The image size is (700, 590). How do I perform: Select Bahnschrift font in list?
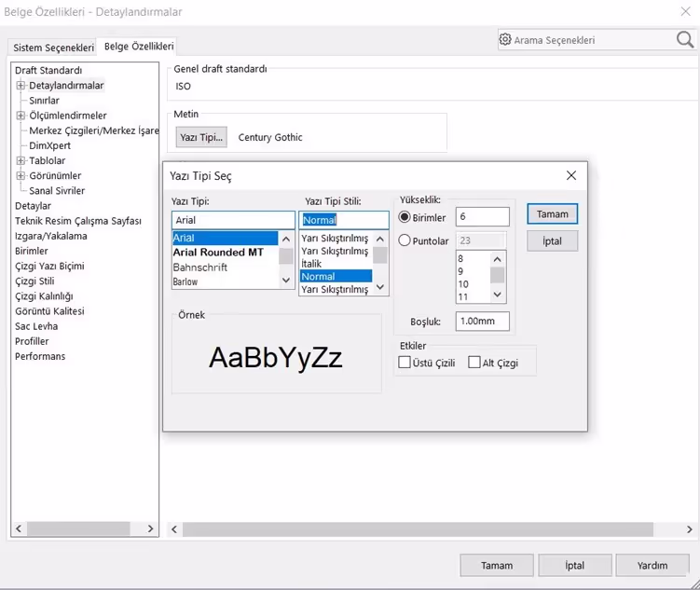coord(200,268)
